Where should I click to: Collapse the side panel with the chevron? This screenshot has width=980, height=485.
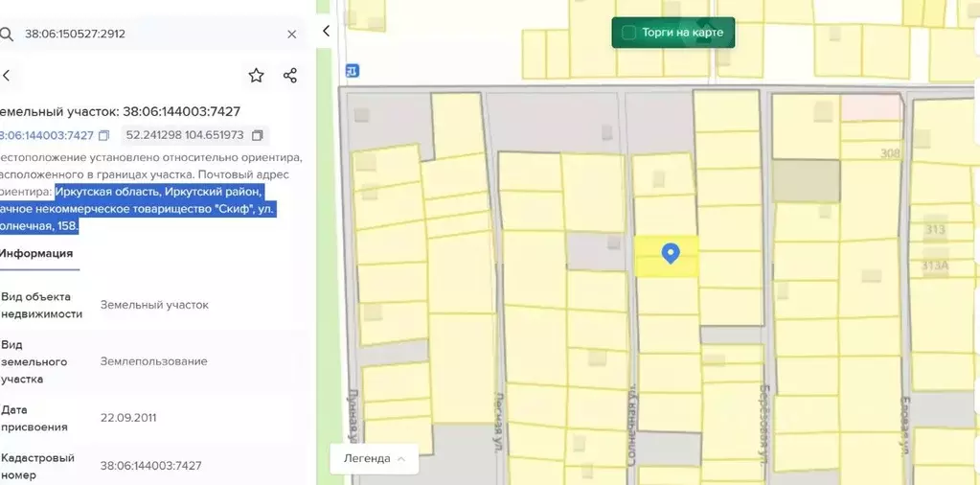tap(326, 31)
